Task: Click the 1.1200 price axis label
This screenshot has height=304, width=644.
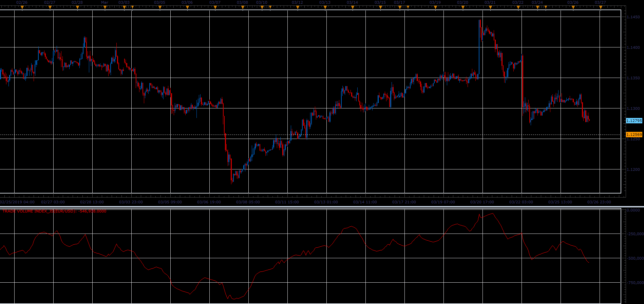Action: tap(633, 169)
